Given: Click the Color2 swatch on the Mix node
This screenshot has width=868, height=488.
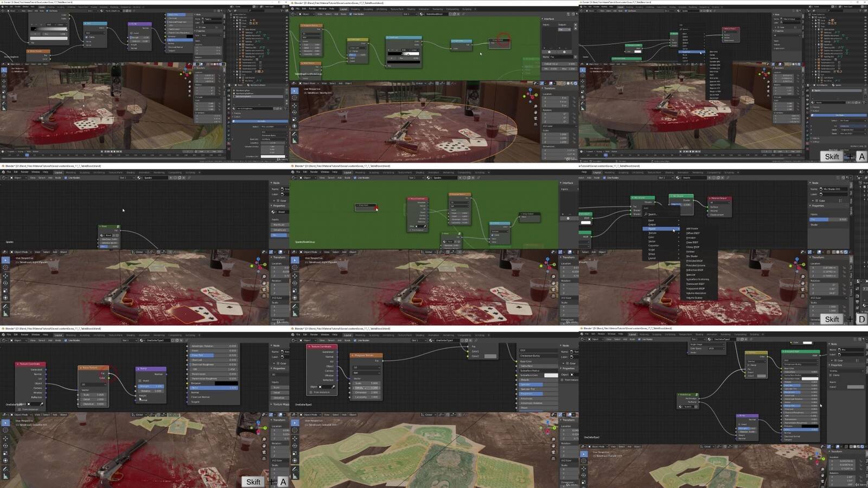Looking at the screenshot, I should pyautogui.click(x=761, y=376).
